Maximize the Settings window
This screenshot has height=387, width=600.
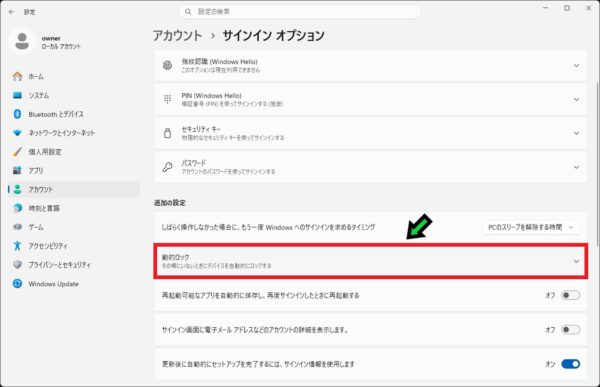[x=567, y=8]
